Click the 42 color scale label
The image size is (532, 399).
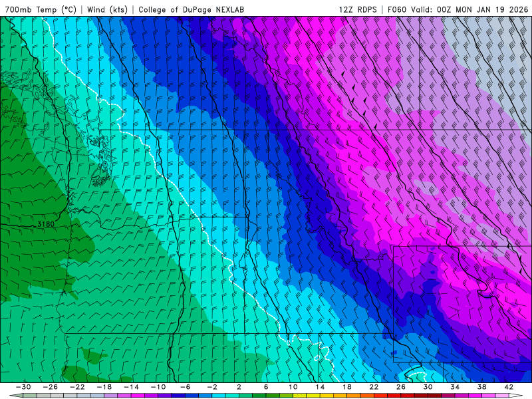coord(509,387)
